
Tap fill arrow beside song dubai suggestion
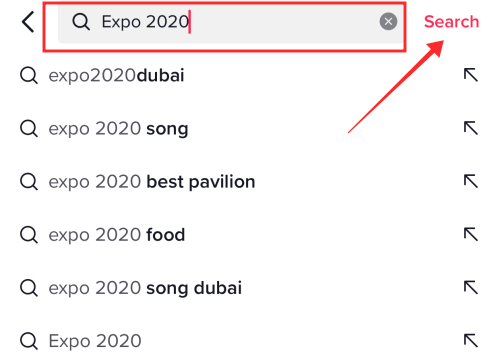471,288
